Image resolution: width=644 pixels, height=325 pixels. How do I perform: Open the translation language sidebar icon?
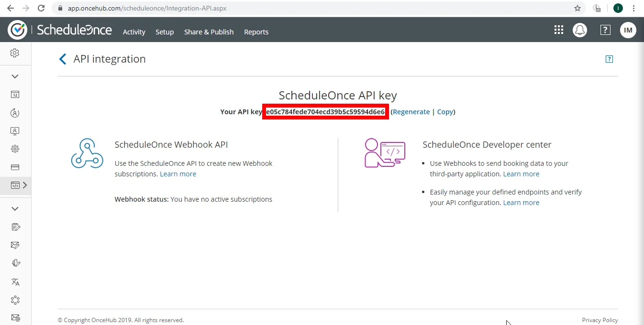[x=15, y=282]
